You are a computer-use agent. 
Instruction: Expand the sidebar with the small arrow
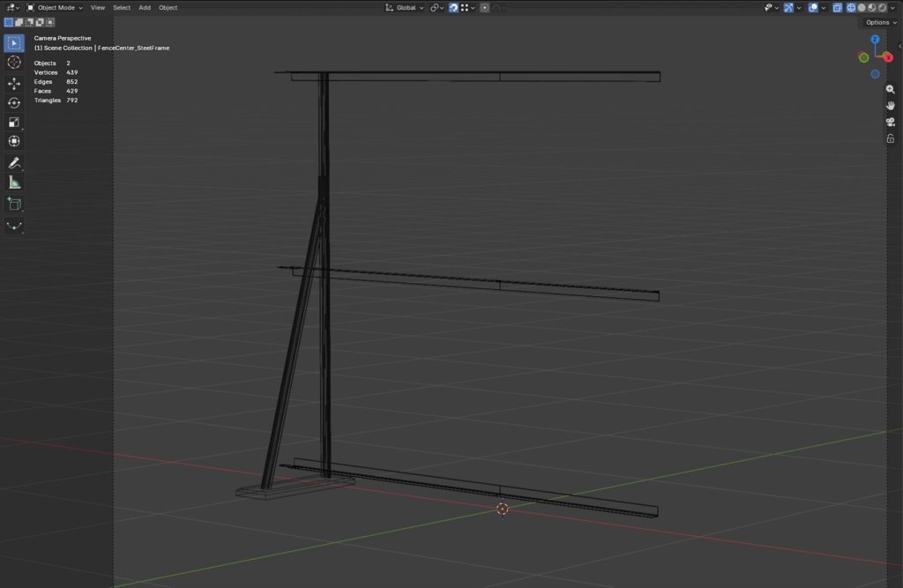[x=899, y=47]
